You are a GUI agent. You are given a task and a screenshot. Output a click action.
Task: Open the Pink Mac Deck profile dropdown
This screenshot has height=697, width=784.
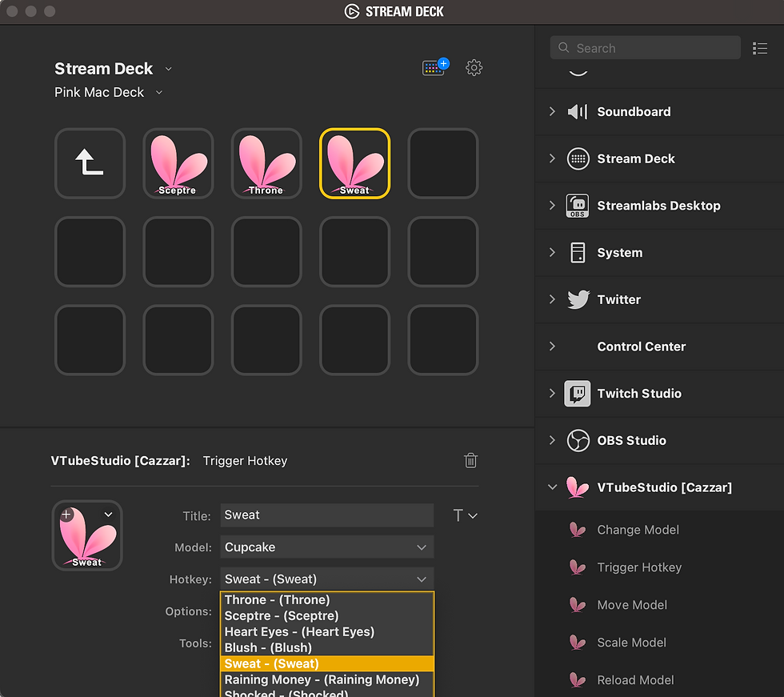click(x=159, y=93)
